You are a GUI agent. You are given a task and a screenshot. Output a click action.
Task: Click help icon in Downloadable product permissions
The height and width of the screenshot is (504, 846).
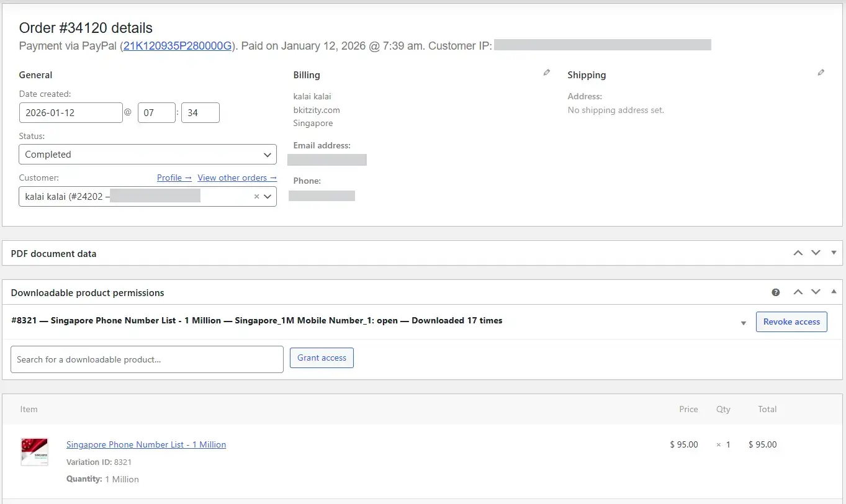click(x=775, y=292)
